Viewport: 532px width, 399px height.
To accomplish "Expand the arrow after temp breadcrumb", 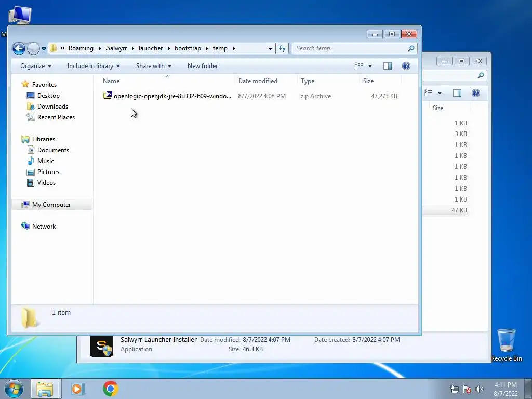I will pos(233,48).
